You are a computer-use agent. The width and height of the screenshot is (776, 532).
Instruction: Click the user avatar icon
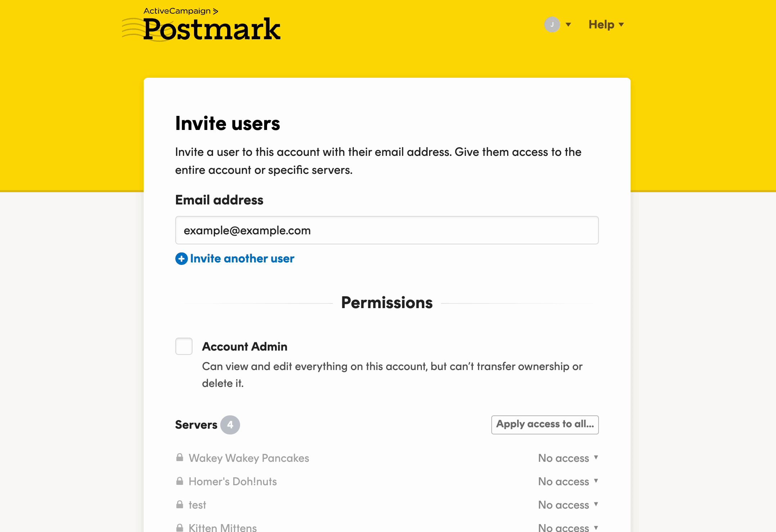552,24
